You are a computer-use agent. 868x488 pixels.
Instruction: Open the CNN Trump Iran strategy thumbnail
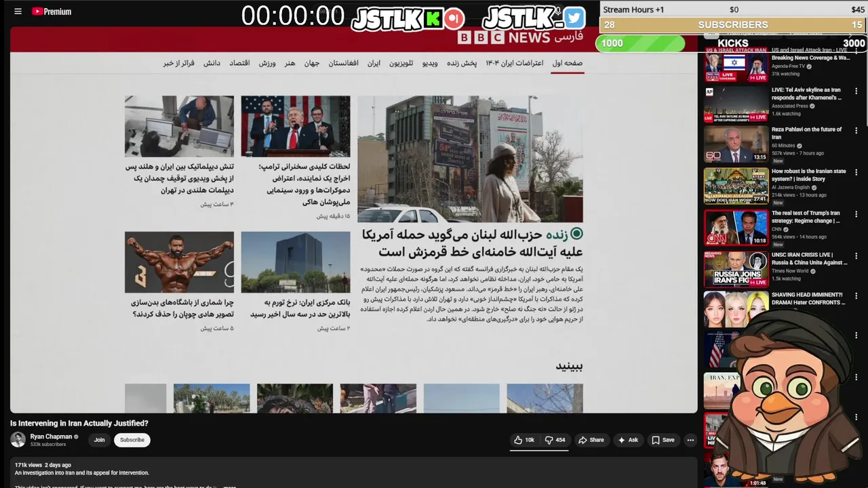(736, 228)
